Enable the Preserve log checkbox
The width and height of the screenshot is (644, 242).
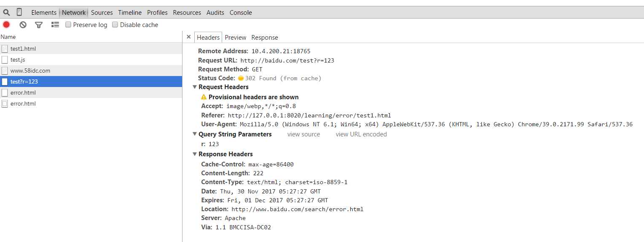68,25
